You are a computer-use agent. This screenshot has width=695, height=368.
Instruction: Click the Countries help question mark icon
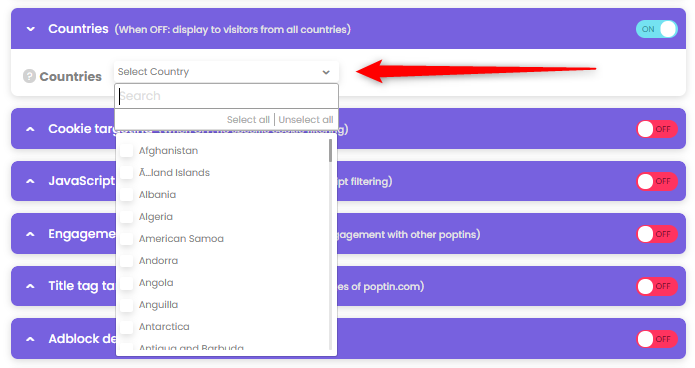click(29, 76)
